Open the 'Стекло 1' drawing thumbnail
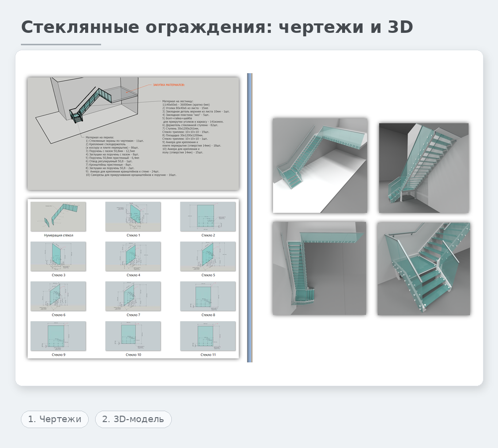 (133, 217)
